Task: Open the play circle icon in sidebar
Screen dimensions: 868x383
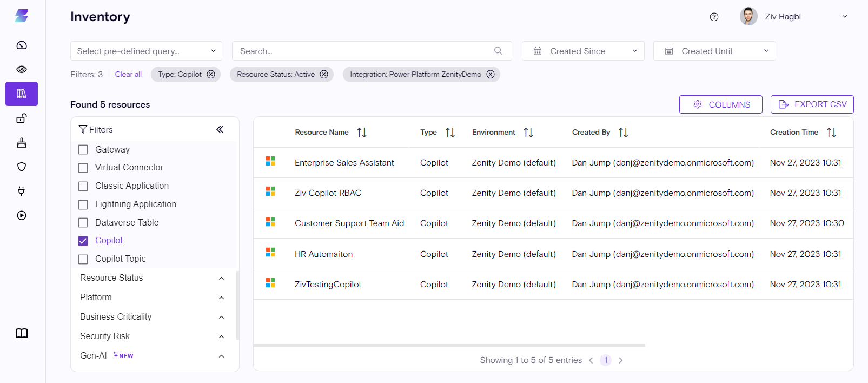Action: tap(22, 215)
